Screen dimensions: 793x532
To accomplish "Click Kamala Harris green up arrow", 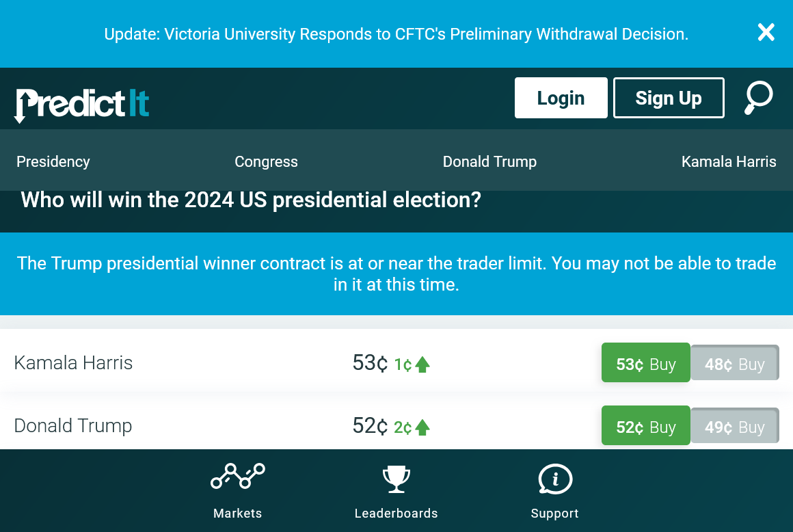I will click(x=422, y=365).
